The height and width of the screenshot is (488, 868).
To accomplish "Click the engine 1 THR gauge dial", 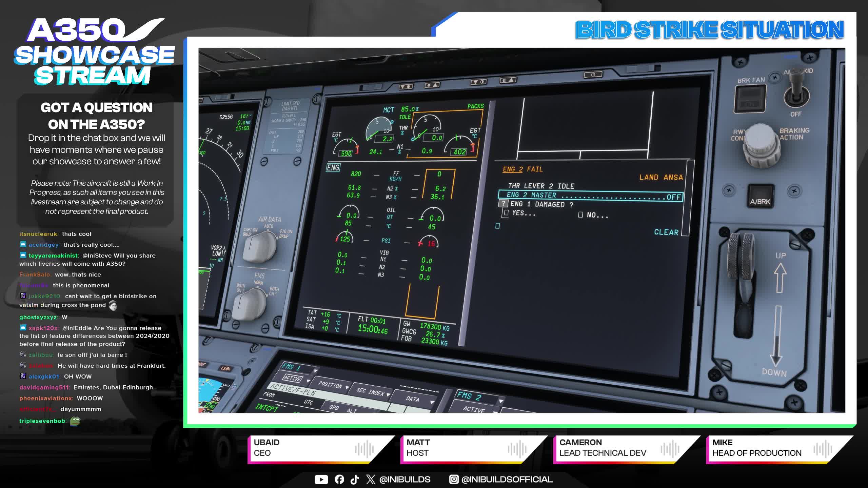I will coord(379,129).
